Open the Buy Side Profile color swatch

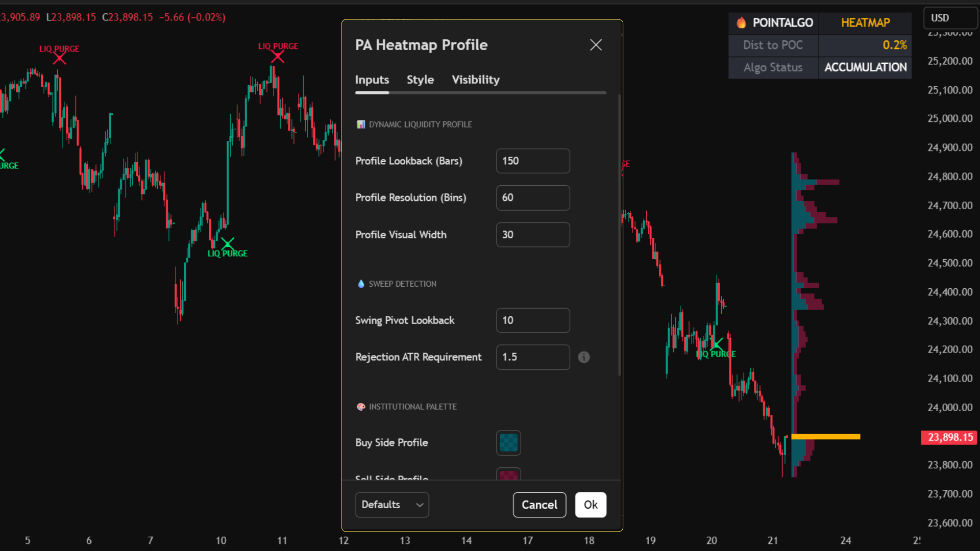tap(508, 442)
